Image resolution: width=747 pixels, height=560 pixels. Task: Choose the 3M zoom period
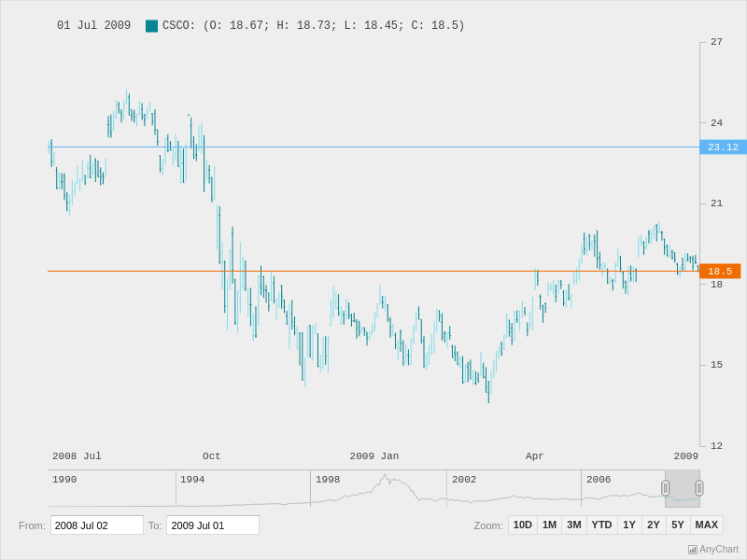pos(574,525)
